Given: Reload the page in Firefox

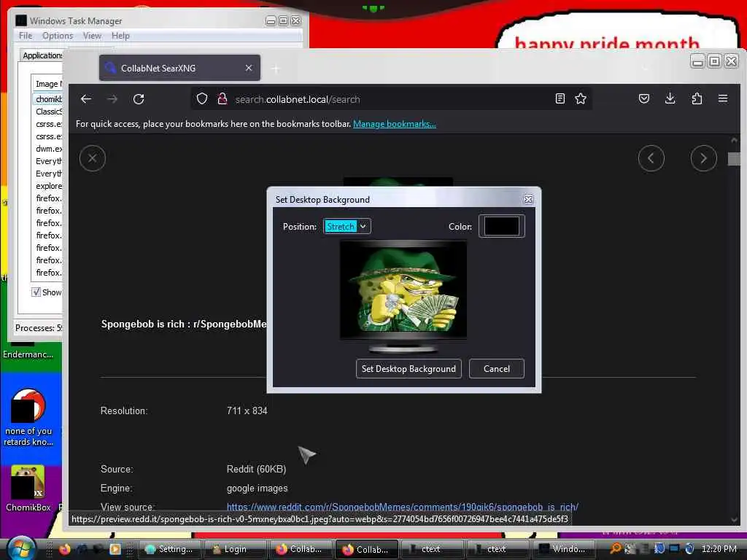Looking at the screenshot, I should 139,99.
